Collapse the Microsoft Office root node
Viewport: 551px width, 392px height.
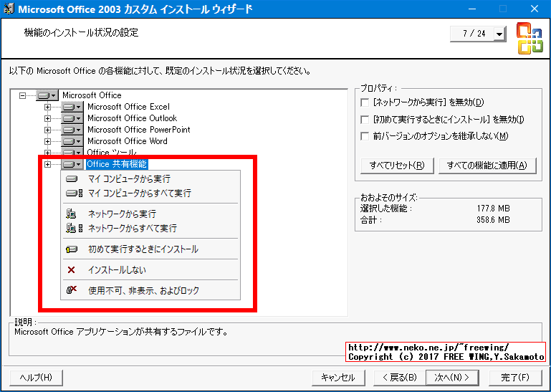22,95
